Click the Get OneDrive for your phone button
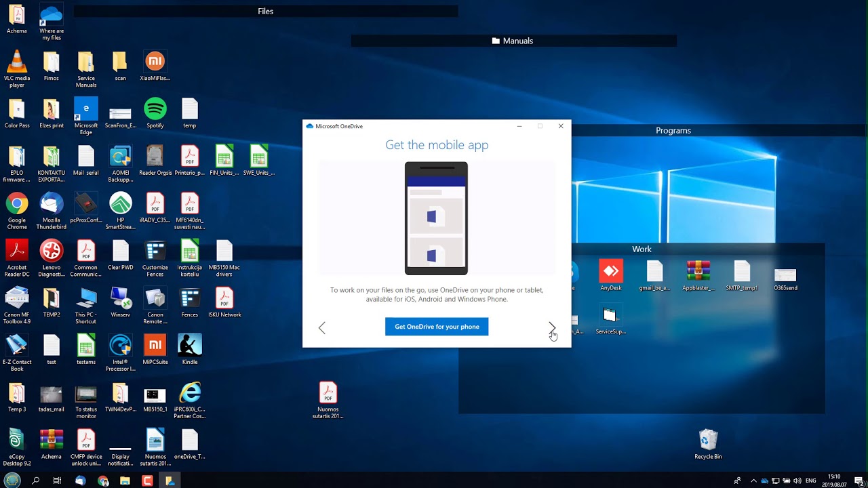This screenshot has width=868, height=488. (437, 327)
